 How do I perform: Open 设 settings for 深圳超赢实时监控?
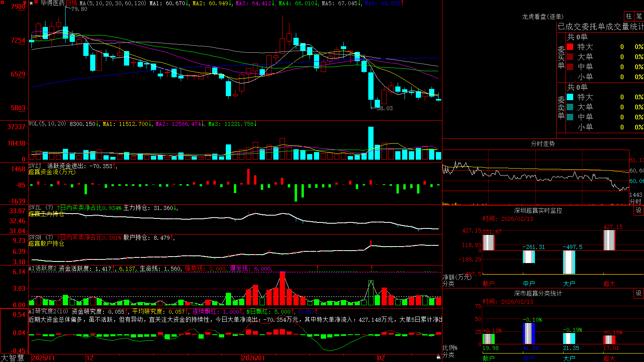pyautogui.click(x=639, y=210)
